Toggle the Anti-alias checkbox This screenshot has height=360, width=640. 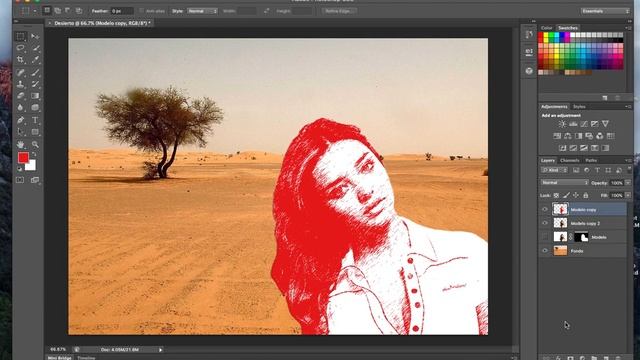[x=142, y=11]
